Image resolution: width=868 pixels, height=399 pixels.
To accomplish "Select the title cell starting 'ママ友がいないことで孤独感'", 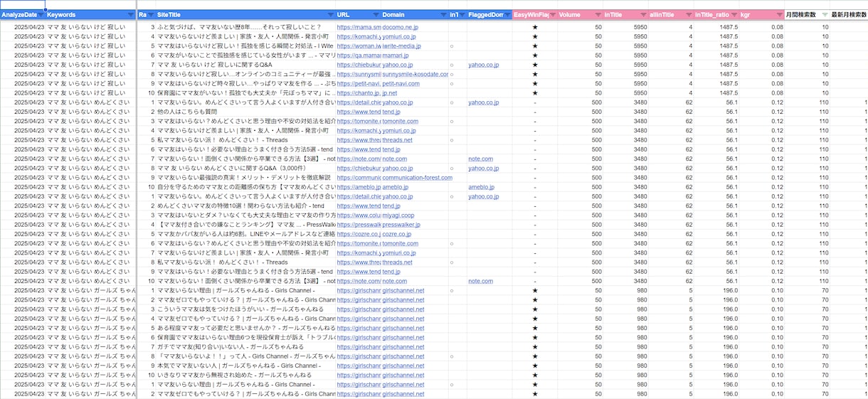I will pyautogui.click(x=245, y=55).
